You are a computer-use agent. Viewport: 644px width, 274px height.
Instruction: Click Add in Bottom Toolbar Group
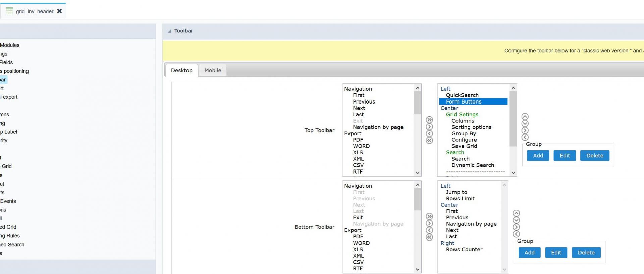click(x=529, y=253)
